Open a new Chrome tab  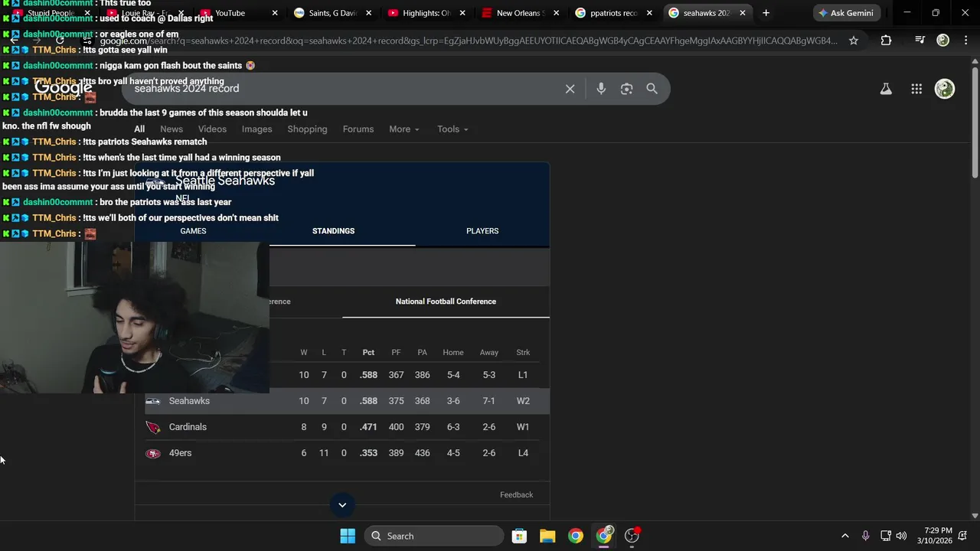(x=766, y=13)
